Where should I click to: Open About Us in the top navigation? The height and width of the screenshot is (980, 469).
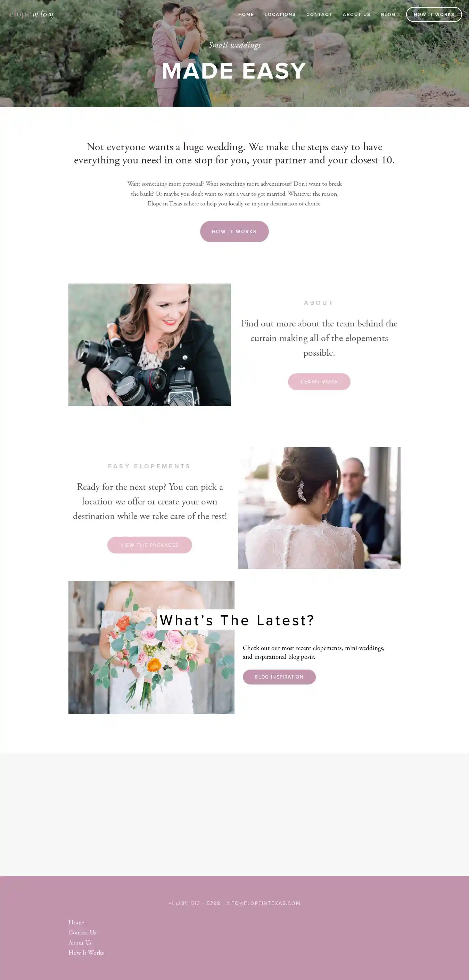point(356,15)
